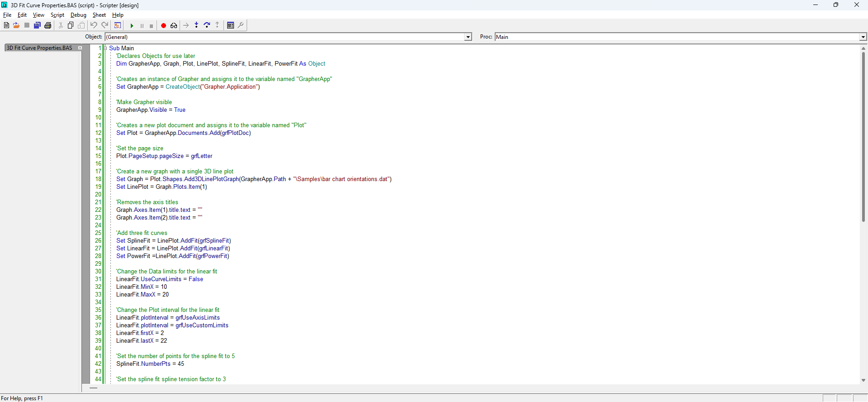Image resolution: width=868 pixels, height=402 pixels.
Task: Click the Open file icon
Action: [x=16, y=25]
